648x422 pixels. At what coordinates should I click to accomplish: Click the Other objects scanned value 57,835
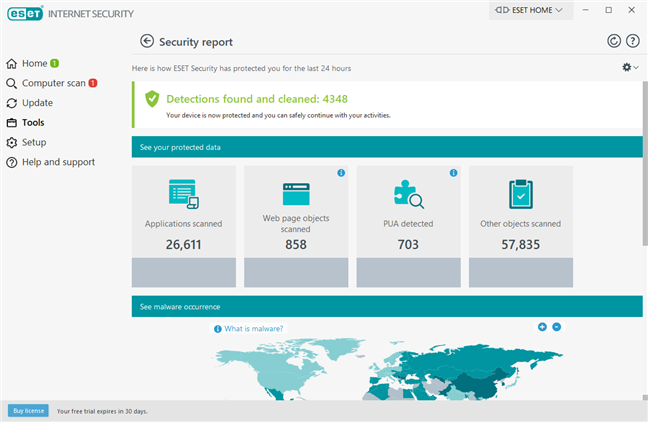pos(521,245)
